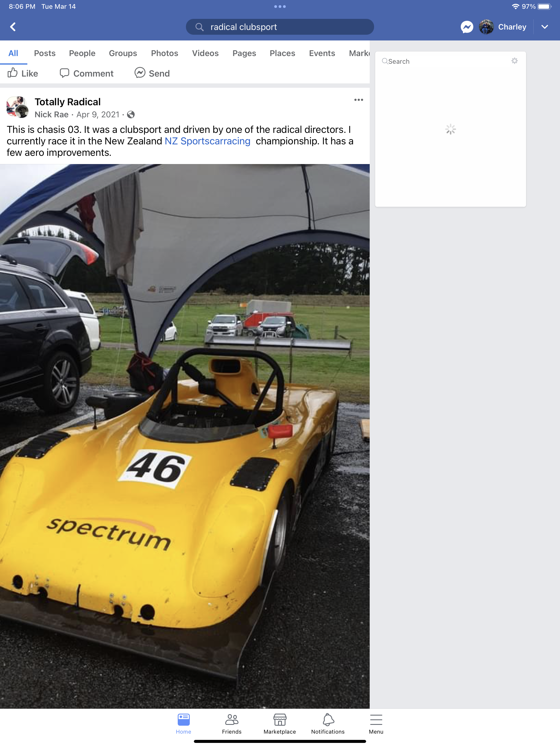
Task: Open the post options three-dot menu
Action: tap(358, 100)
